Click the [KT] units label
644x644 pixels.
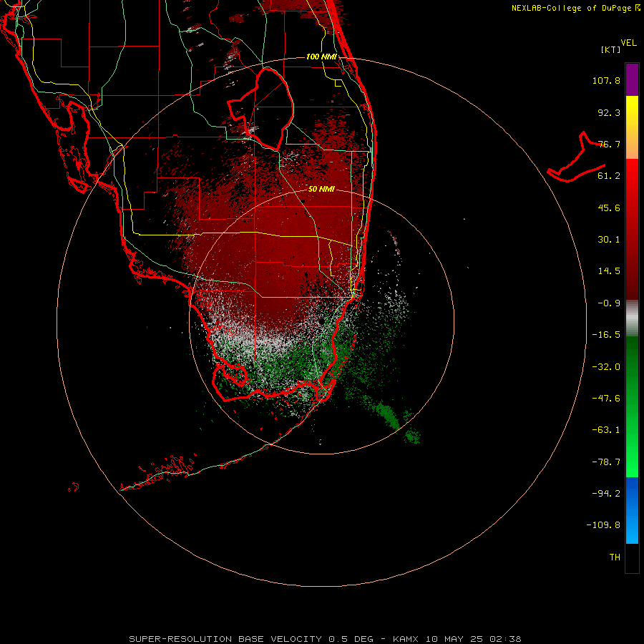[x=610, y=49]
